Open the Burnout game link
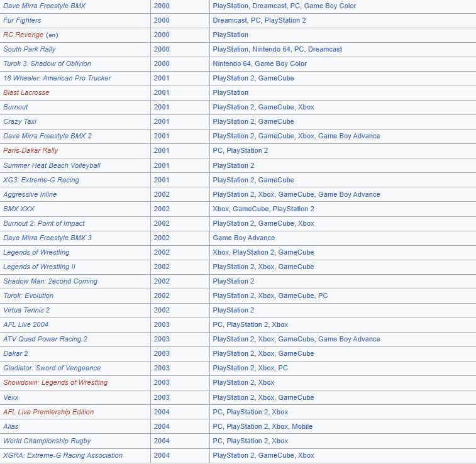476x464 pixels. coord(16,107)
